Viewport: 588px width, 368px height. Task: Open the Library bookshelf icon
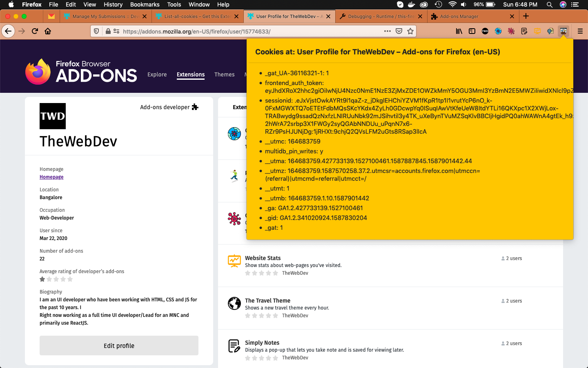(x=459, y=31)
